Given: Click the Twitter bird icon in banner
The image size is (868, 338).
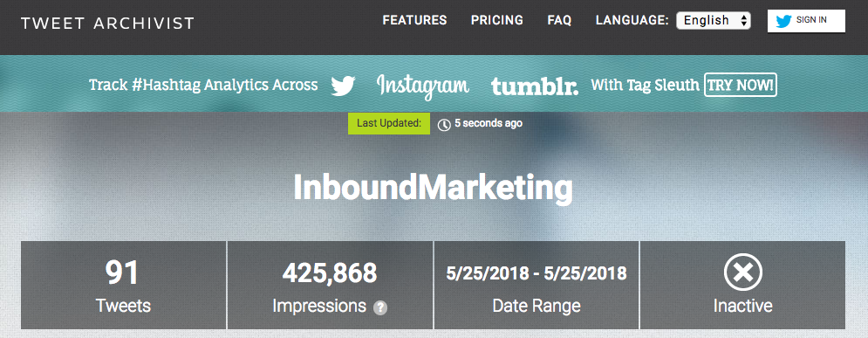Looking at the screenshot, I should point(343,86).
